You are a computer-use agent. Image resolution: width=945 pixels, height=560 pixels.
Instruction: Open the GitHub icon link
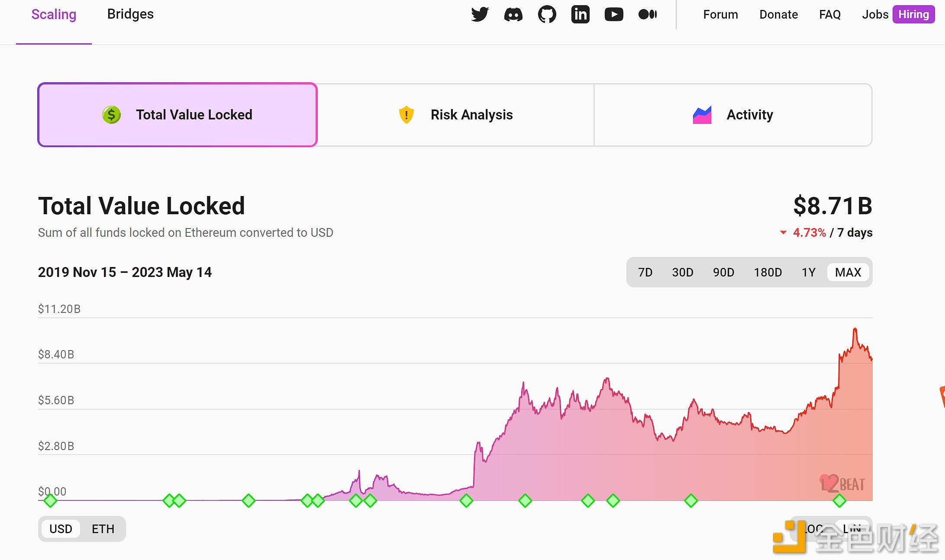tap(547, 14)
